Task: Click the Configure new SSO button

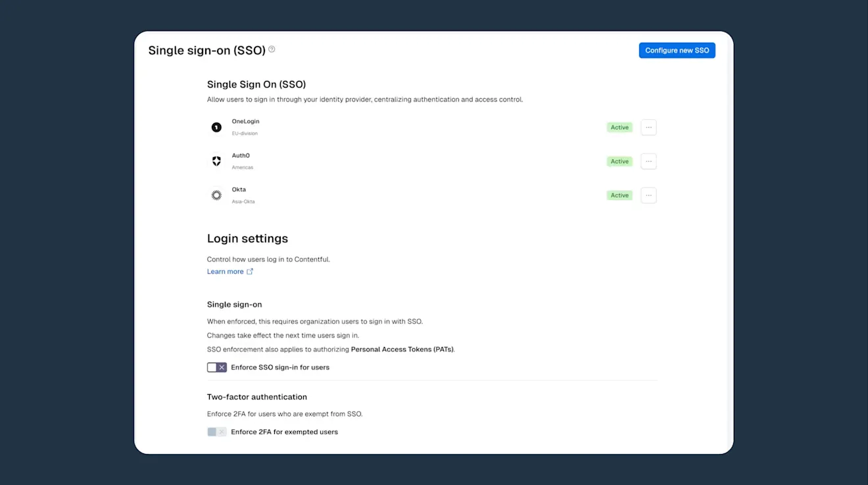Action: pos(677,50)
